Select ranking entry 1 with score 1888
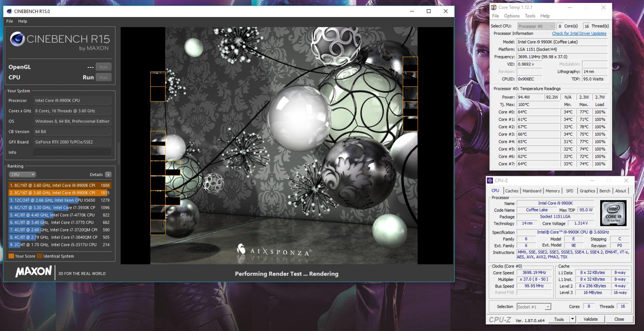The height and width of the screenshot is (331, 644). coord(60,185)
